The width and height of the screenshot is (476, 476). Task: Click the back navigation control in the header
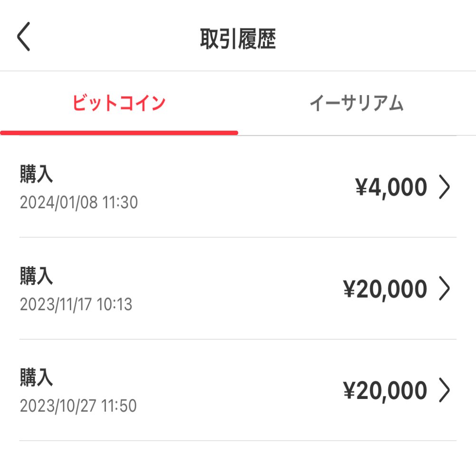pos(24,36)
